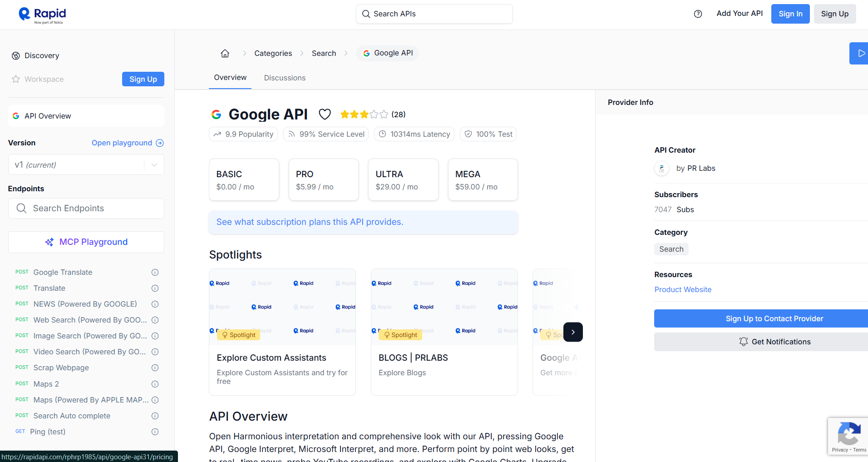Image resolution: width=868 pixels, height=462 pixels.
Task: Open the help question mark icon
Action: click(698, 14)
